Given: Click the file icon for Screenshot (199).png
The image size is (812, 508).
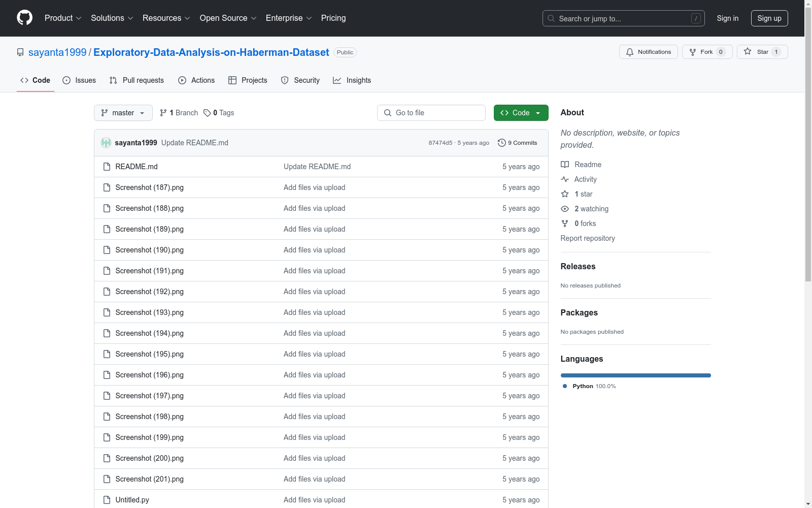Looking at the screenshot, I should pos(107,437).
